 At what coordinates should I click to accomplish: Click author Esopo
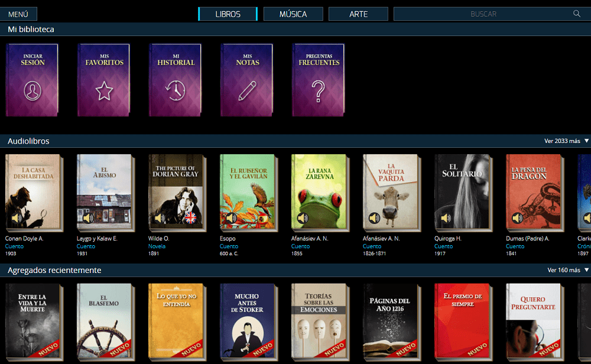pos(228,239)
